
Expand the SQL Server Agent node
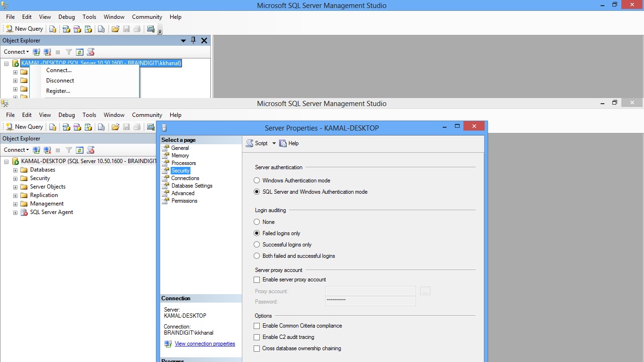(x=15, y=213)
